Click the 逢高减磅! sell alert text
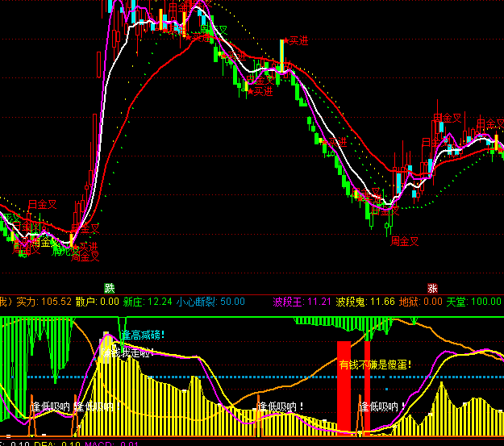Image resolution: width=504 pixels, height=446 pixels. pos(143,334)
